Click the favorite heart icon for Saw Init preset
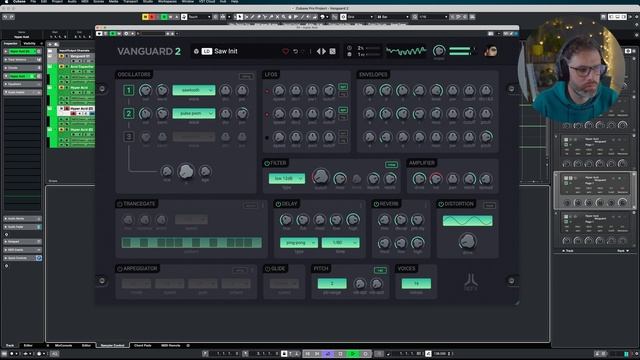The height and width of the screenshot is (360, 640). 286,51
